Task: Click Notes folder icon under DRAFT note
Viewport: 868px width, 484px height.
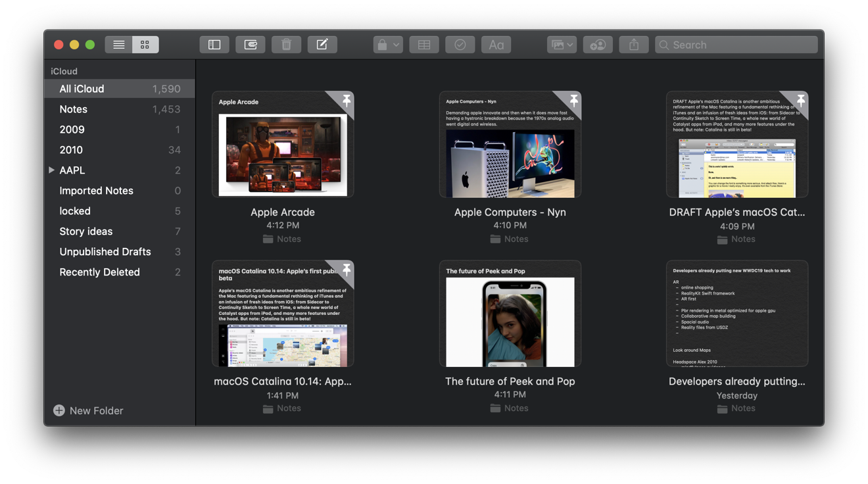Action: tap(723, 239)
